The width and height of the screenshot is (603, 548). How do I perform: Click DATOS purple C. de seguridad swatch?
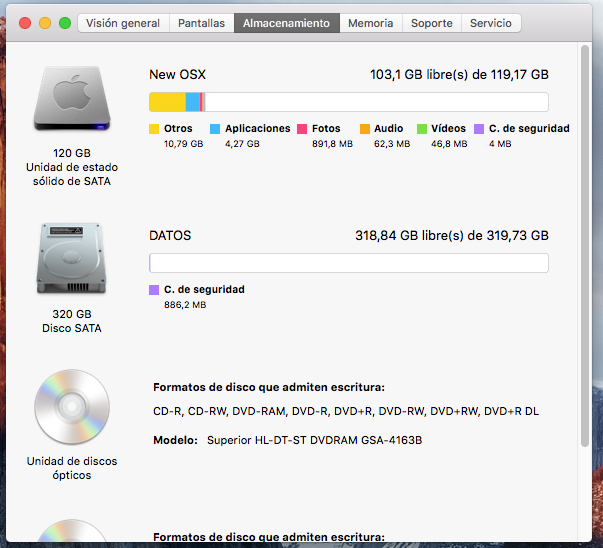154,290
